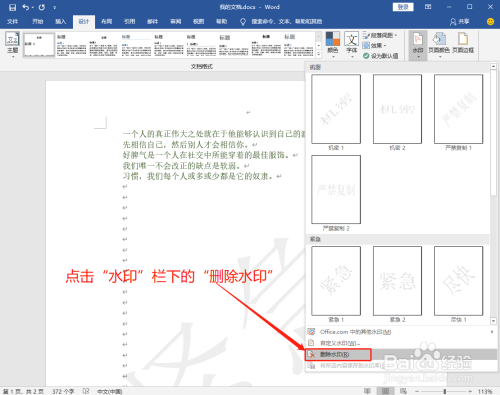Viewport: 500px width, 395px height.
Task: Click the 登录 sign-in button
Action: 403,7
